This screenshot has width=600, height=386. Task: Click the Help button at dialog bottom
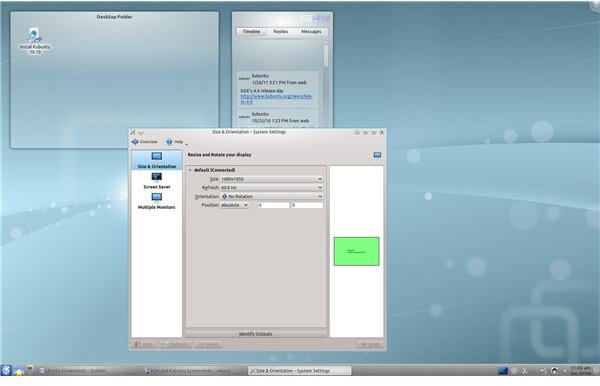[x=144, y=345]
